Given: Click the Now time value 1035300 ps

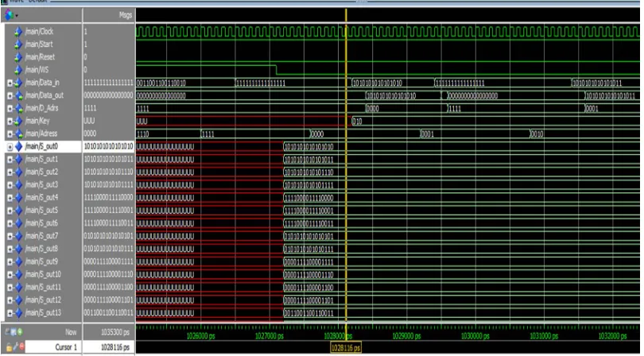Looking at the screenshot, I should tap(115, 332).
